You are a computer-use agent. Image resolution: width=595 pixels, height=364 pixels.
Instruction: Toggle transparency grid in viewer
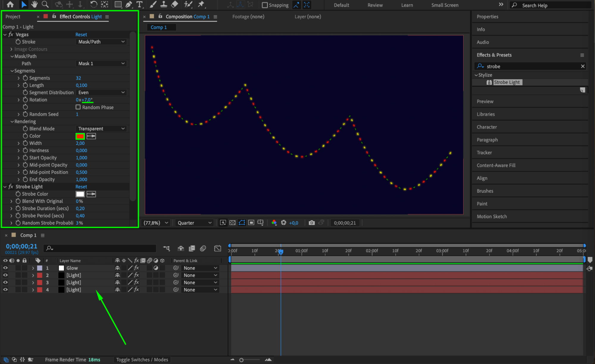[x=232, y=223]
